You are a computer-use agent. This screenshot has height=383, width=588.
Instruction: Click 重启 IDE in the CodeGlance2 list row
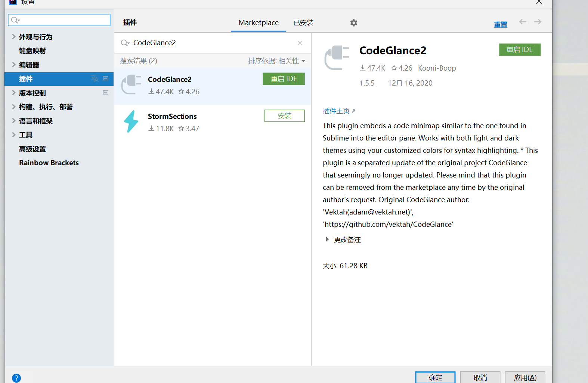[284, 79]
